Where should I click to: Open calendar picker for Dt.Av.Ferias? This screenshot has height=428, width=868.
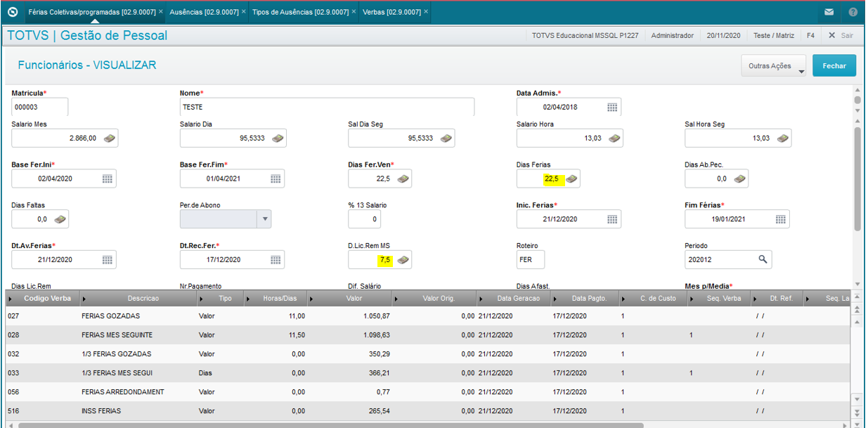[x=108, y=259]
